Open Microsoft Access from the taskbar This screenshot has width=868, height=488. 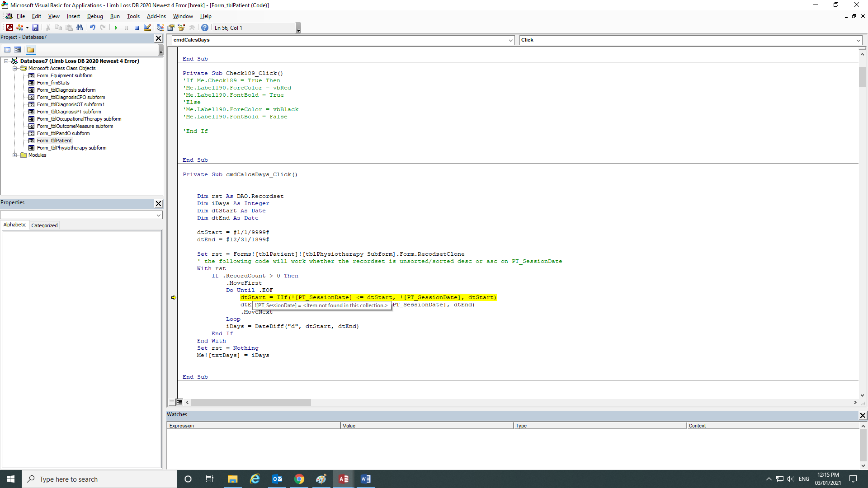tap(344, 479)
